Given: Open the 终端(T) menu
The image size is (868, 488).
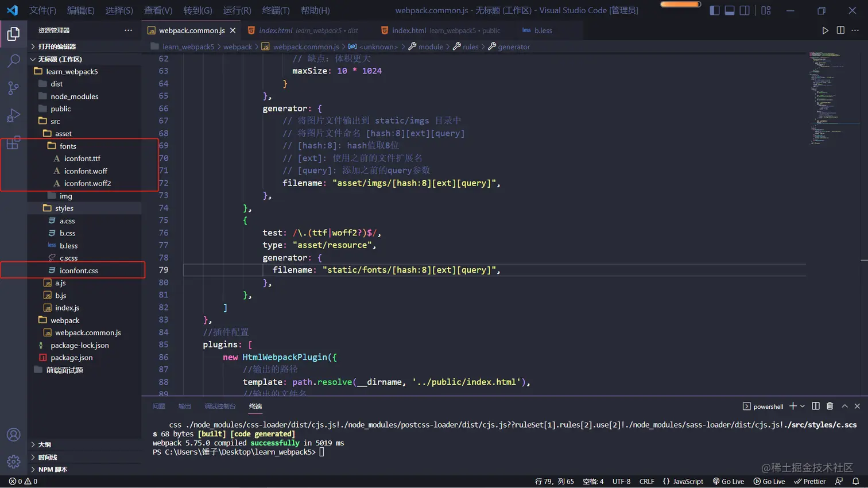Looking at the screenshot, I should (276, 10).
